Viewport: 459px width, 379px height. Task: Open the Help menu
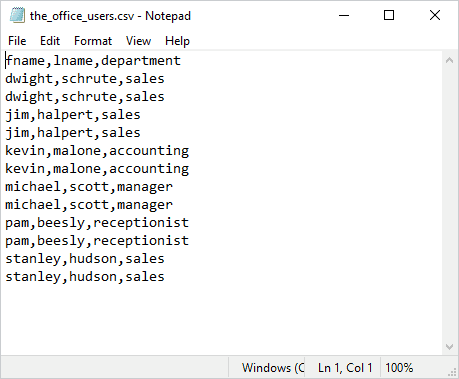tap(177, 41)
